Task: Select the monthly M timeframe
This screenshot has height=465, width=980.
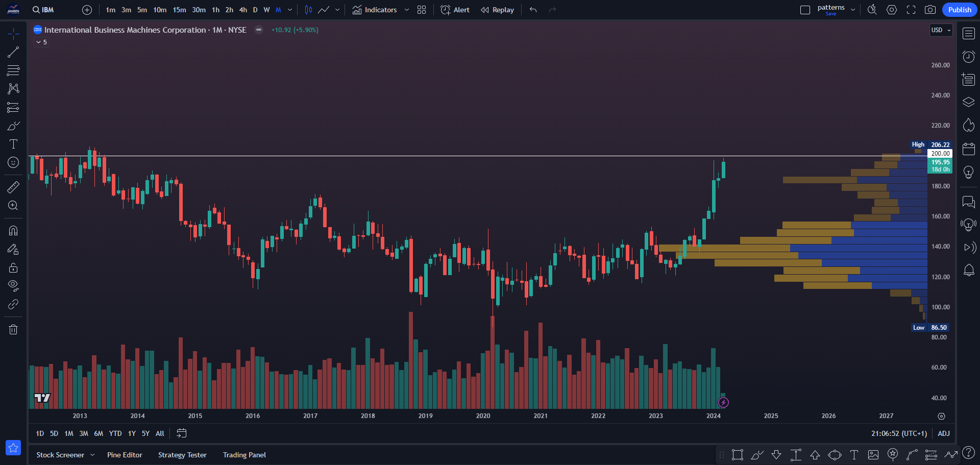Action: 278,10
